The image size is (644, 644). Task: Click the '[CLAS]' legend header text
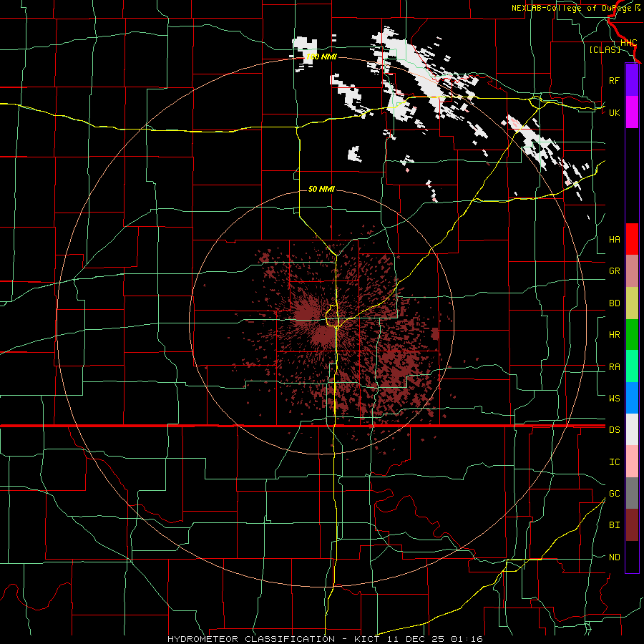[605, 50]
